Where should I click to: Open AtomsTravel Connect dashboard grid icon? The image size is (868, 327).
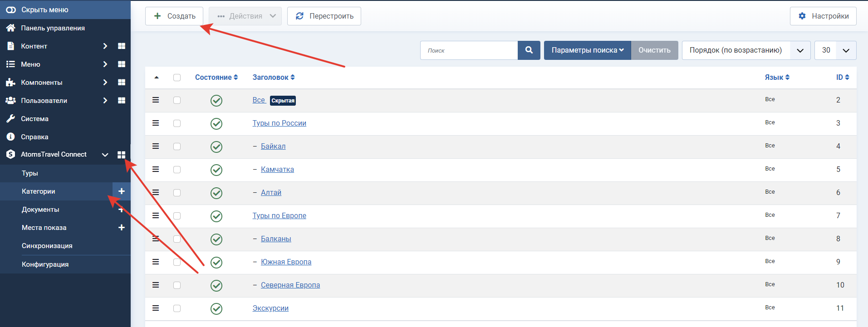click(x=121, y=155)
